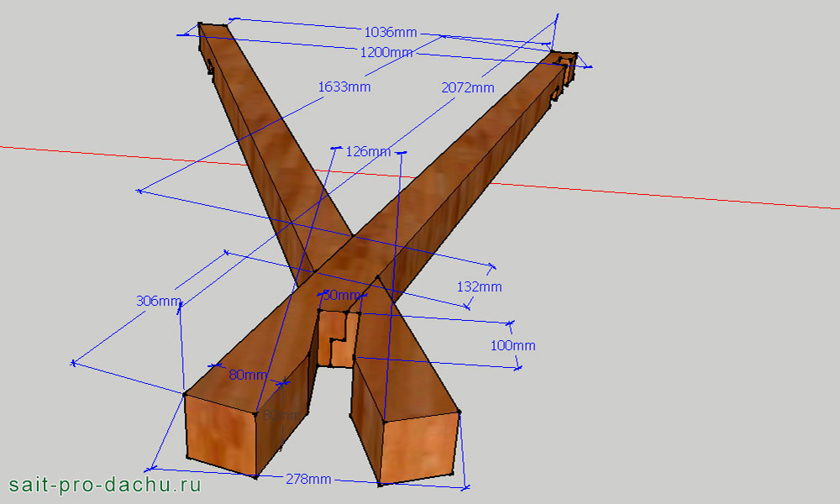Select the 1200mm dimension text
Image resolution: width=840 pixels, height=504 pixels.
[x=386, y=52]
